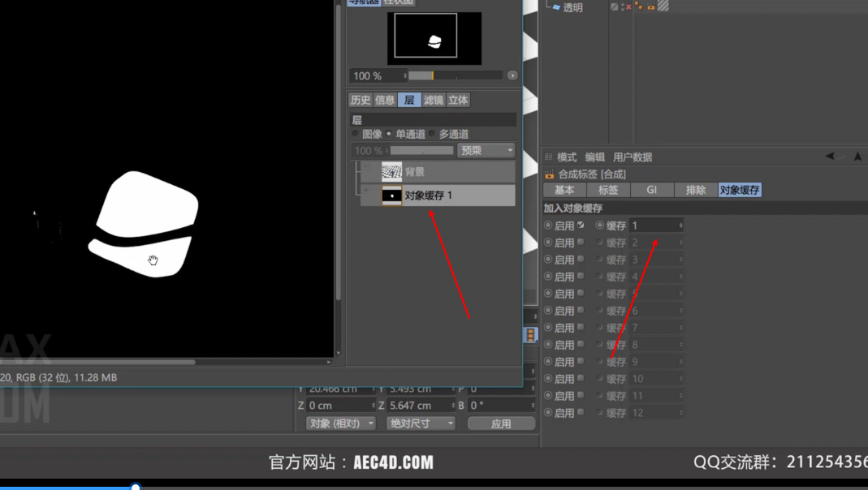Uncheck the first 启用 checkbox for buffer 1

[x=581, y=225]
